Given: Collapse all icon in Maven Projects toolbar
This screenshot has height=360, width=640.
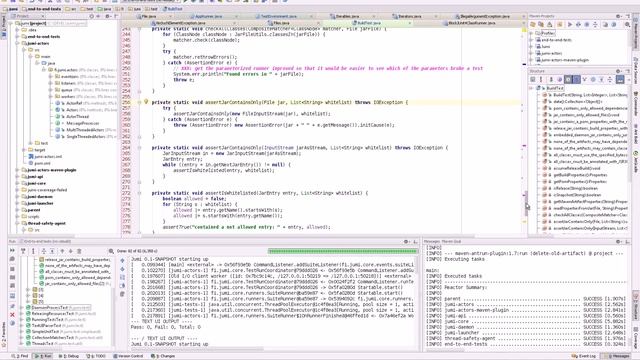Looking at the screenshot, I should (595, 25).
